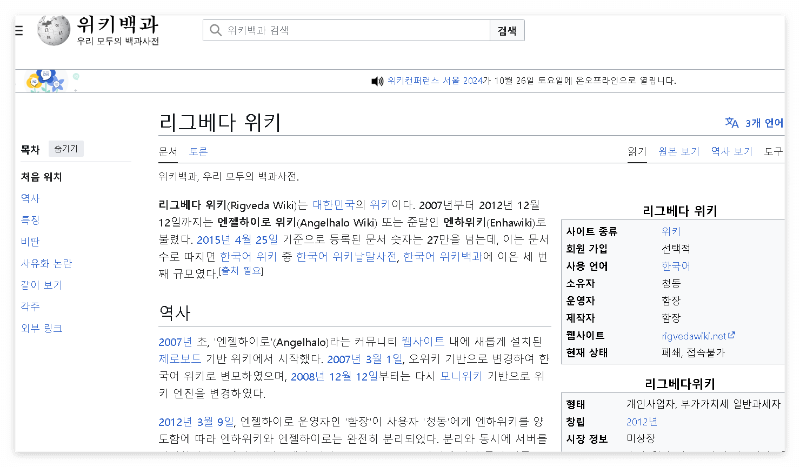Open the 2015년 link in the intro paragraph

(x=213, y=239)
